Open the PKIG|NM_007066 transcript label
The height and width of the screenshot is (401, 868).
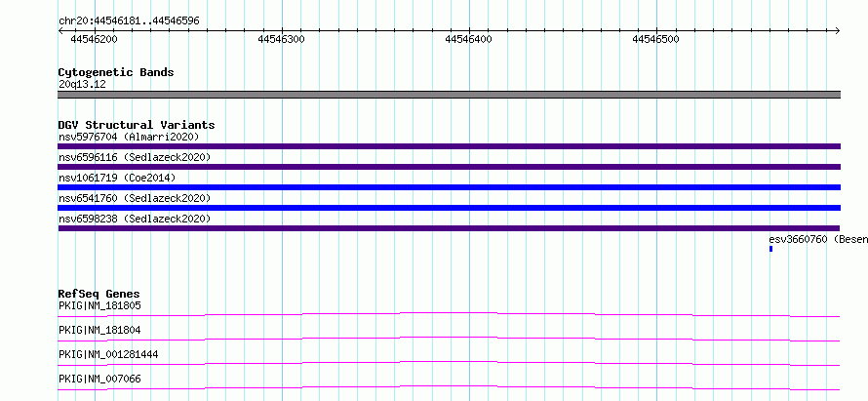(99, 379)
